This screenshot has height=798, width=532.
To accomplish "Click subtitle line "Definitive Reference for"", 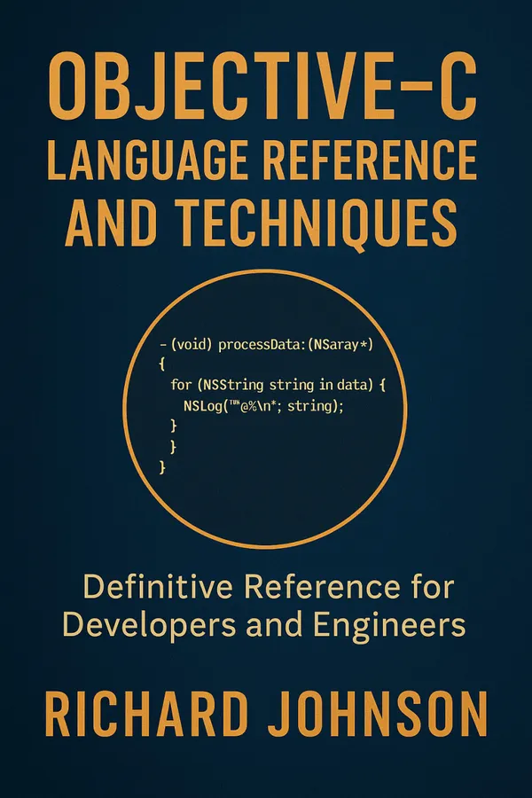I will pyautogui.click(x=269, y=587).
